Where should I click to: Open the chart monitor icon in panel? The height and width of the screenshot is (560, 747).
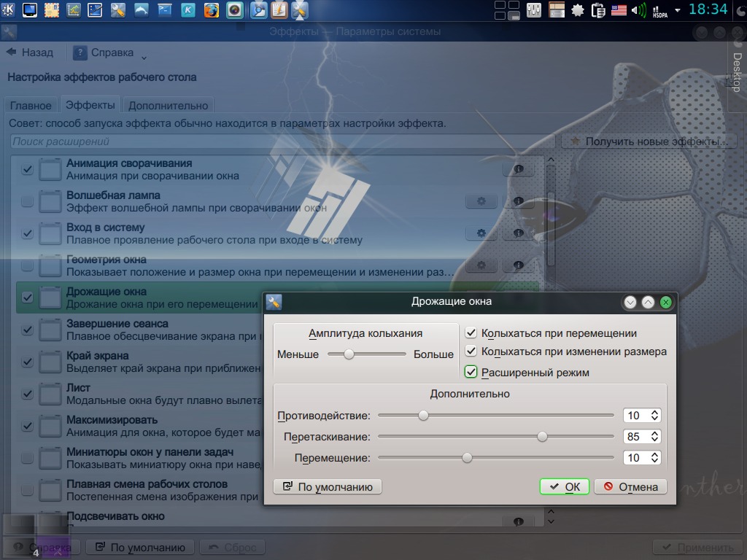(x=73, y=10)
